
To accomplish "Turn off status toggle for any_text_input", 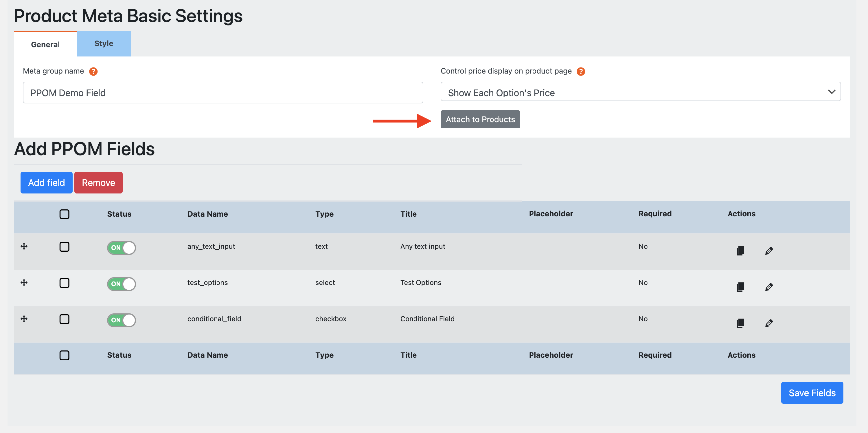I will pyautogui.click(x=121, y=248).
